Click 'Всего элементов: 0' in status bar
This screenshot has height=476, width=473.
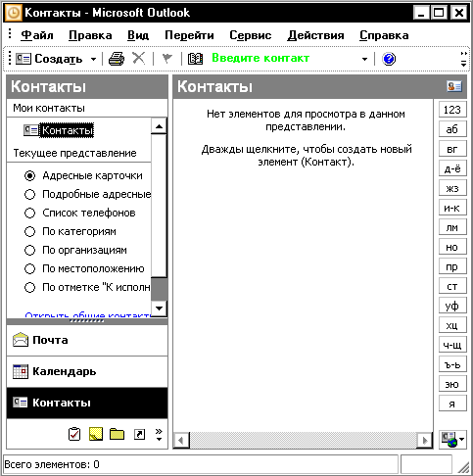pos(52,464)
